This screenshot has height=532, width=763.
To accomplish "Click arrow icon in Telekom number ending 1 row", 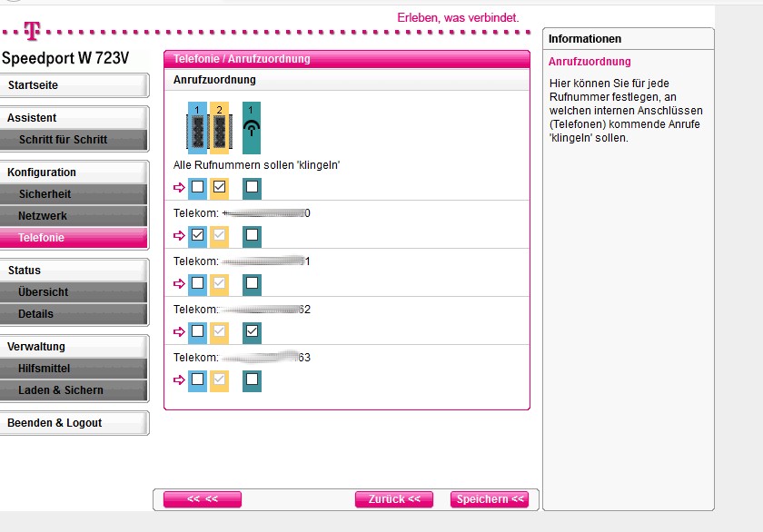I will click(179, 283).
